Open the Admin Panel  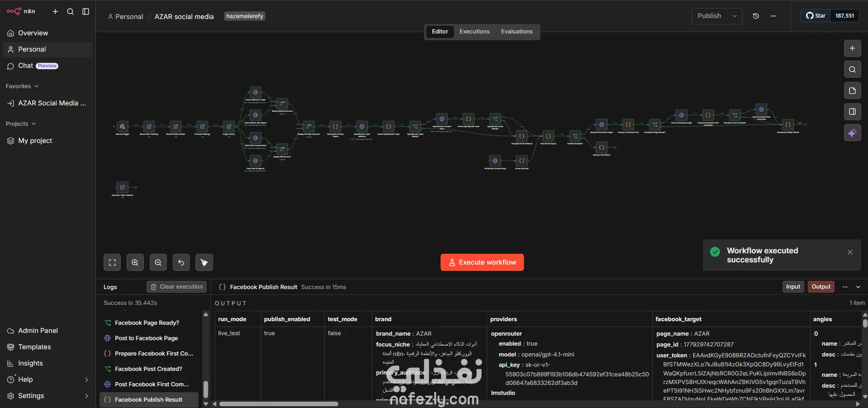(47, 331)
